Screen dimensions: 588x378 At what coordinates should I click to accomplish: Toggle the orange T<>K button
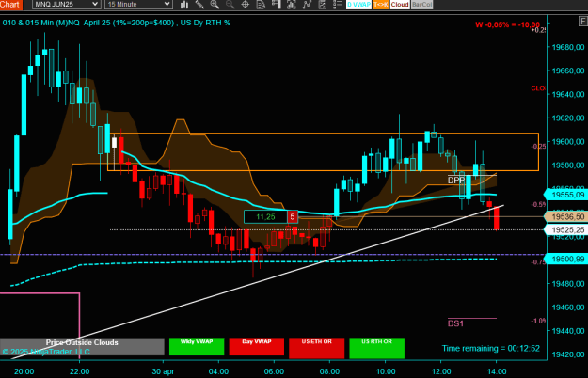(381, 4)
